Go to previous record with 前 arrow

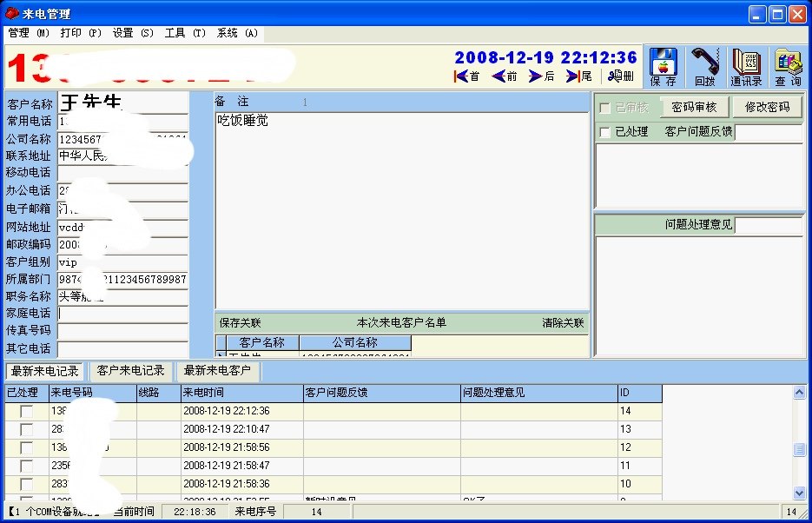(x=505, y=76)
